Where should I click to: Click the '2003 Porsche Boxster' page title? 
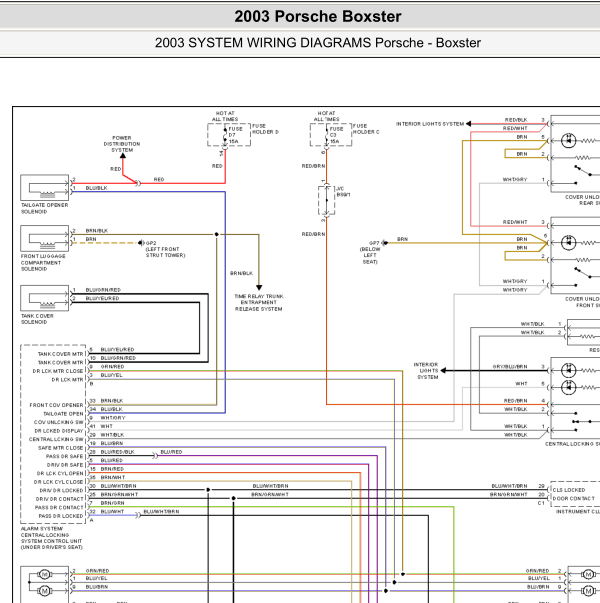[318, 17]
